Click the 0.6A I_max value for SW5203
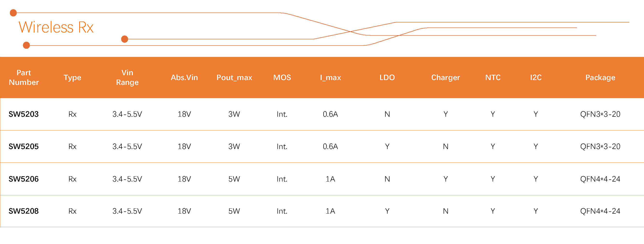Viewport: 644px width, 244px height. tap(330, 114)
